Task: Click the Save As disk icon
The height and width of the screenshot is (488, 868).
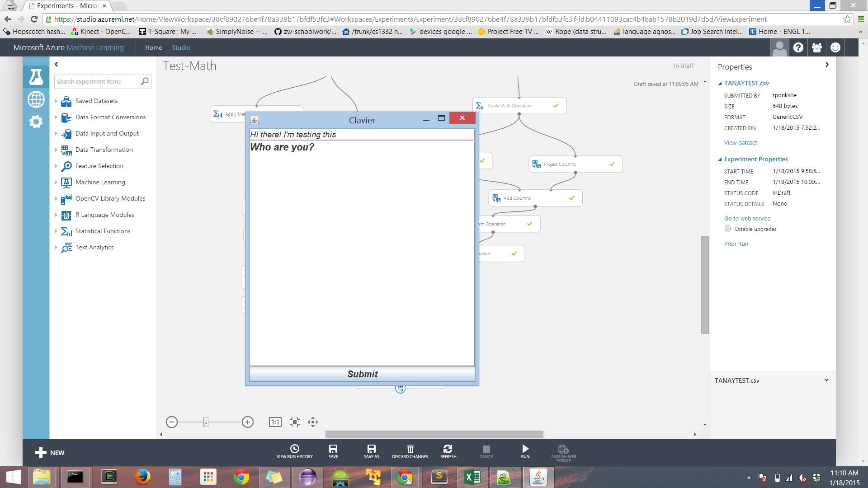Action: [371, 449]
